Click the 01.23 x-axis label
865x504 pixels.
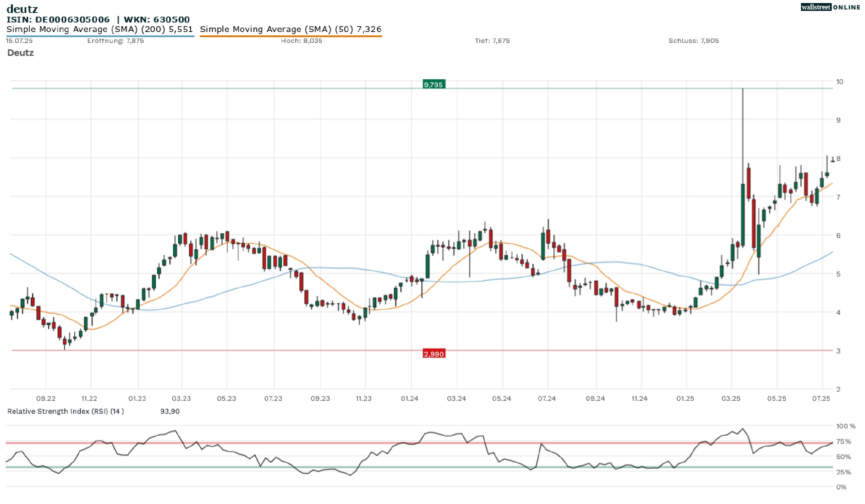[137, 398]
